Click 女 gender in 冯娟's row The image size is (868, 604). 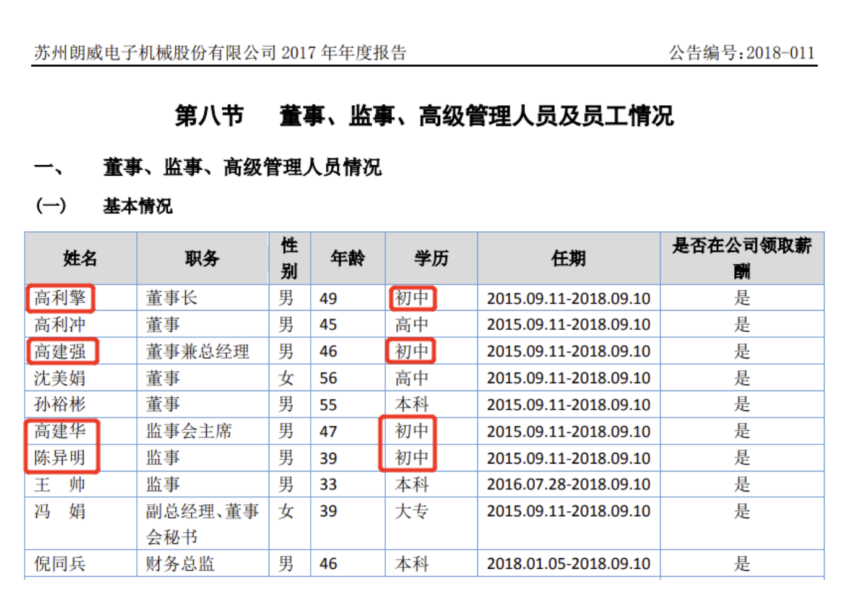pyautogui.click(x=286, y=511)
